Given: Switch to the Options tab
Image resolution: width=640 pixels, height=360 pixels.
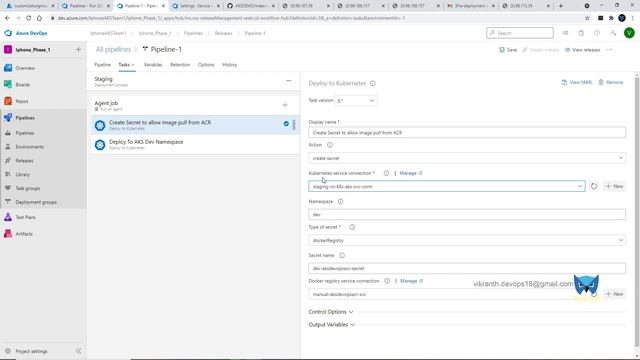Looking at the screenshot, I should [x=206, y=65].
